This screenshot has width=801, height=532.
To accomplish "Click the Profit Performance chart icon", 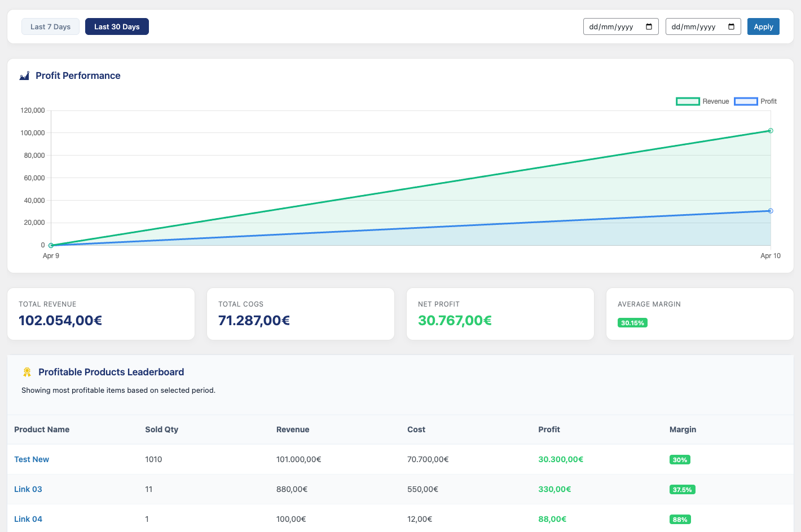I will (x=24, y=76).
